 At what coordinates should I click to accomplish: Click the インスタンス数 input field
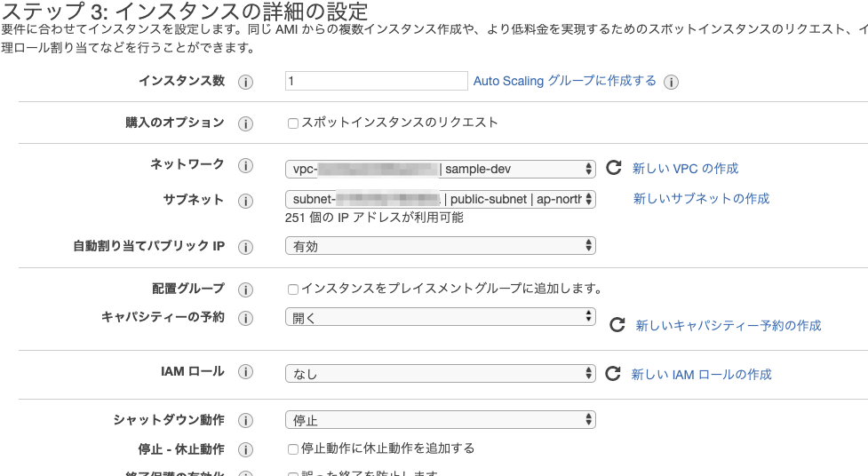tap(376, 81)
